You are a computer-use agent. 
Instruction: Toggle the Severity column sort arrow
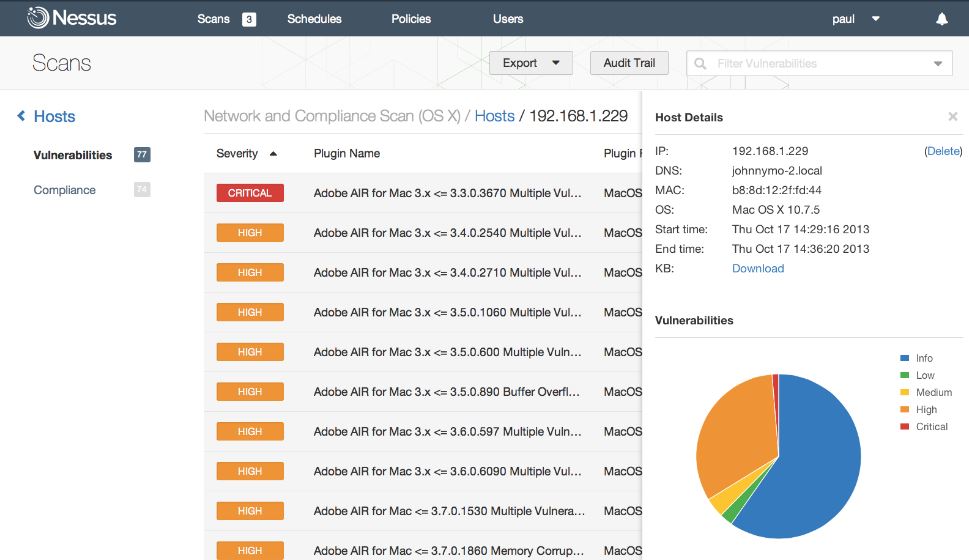(x=273, y=154)
